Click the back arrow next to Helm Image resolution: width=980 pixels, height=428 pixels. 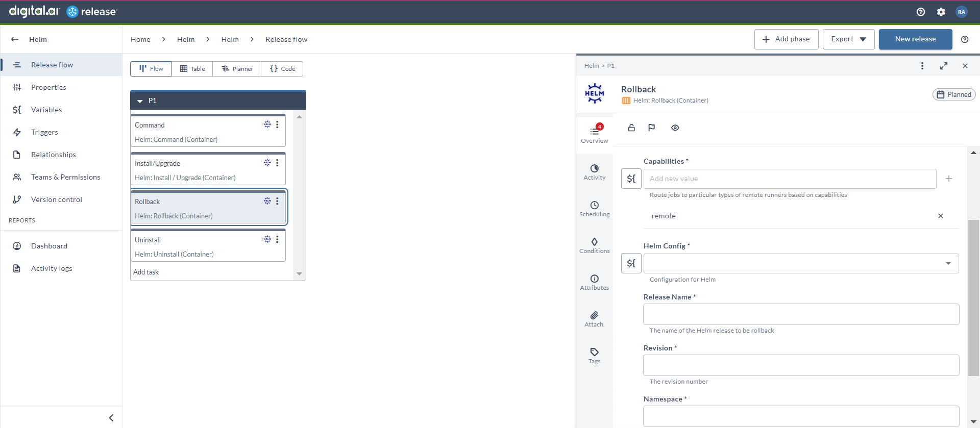(15, 39)
